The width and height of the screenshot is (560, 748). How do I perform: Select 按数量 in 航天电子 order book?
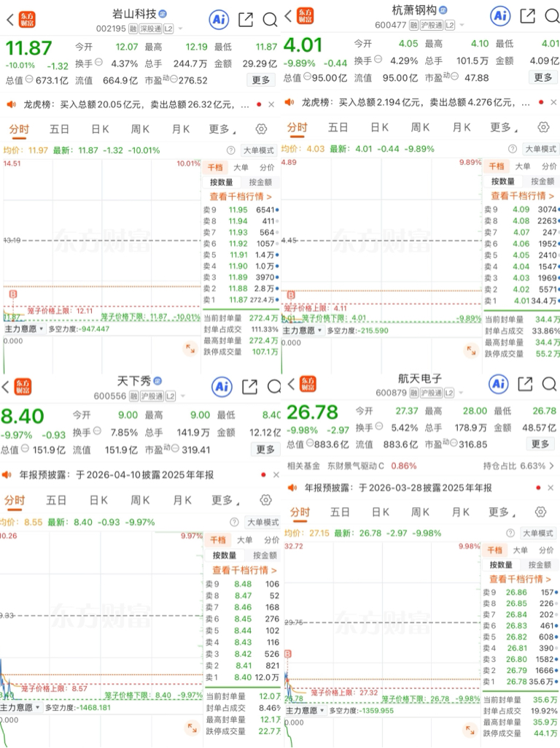pyautogui.click(x=500, y=565)
